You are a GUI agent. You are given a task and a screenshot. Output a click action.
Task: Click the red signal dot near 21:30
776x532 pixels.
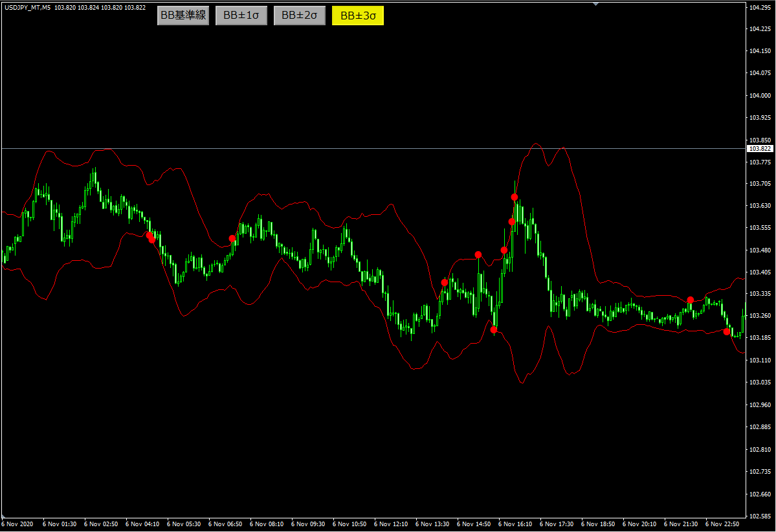coord(690,300)
